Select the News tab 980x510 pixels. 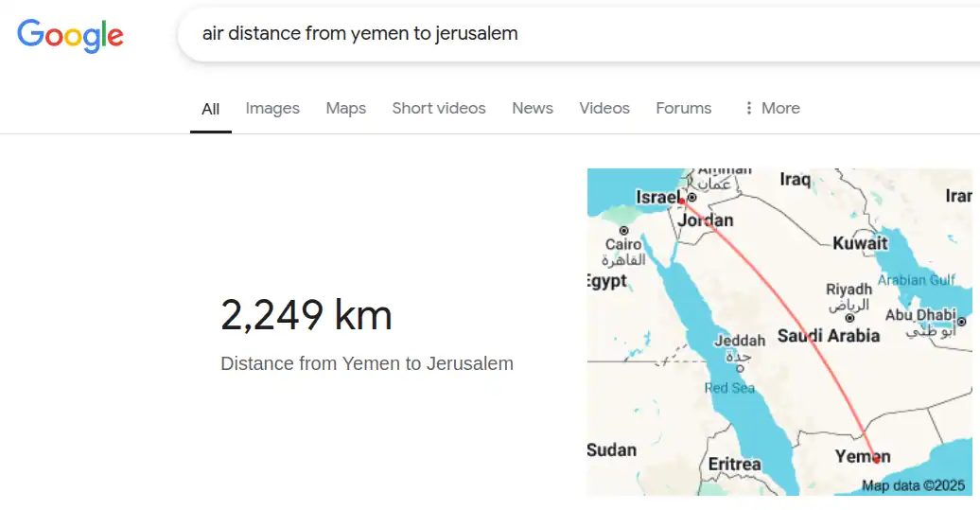point(533,108)
